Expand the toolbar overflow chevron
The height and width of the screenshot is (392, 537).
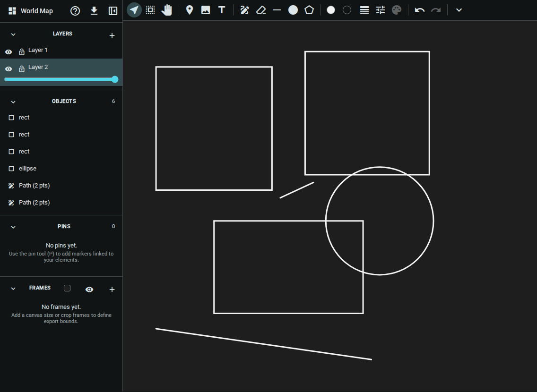point(459,10)
